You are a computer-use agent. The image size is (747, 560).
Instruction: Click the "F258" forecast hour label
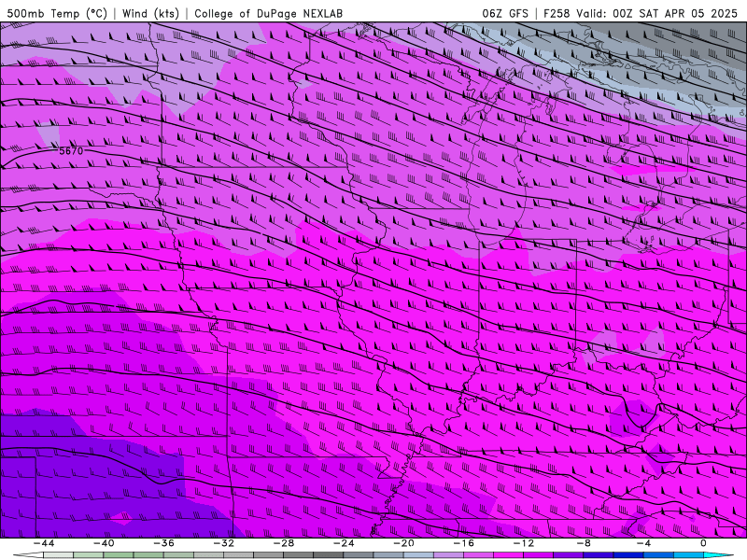(x=557, y=13)
